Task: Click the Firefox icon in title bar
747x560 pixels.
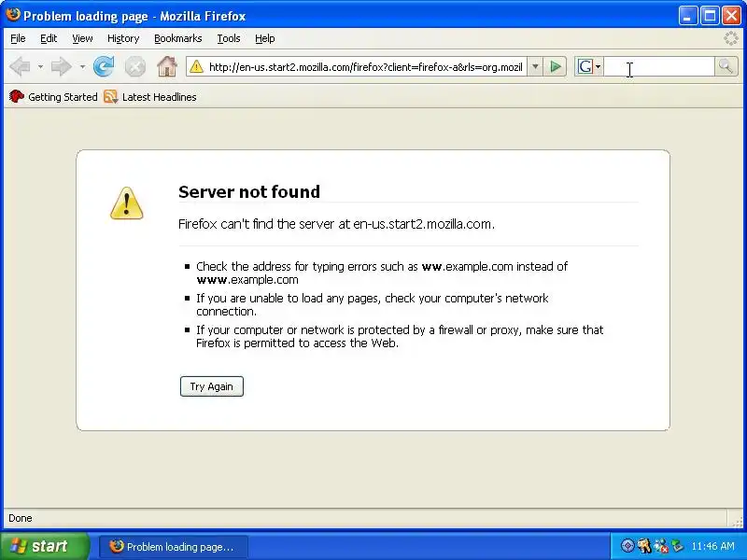Action: pos(13,15)
